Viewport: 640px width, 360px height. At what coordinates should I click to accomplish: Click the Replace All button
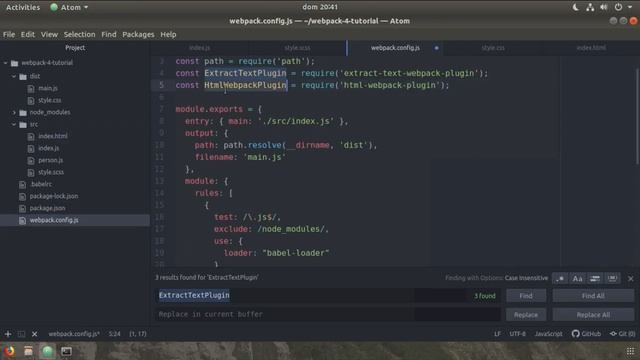click(x=593, y=315)
